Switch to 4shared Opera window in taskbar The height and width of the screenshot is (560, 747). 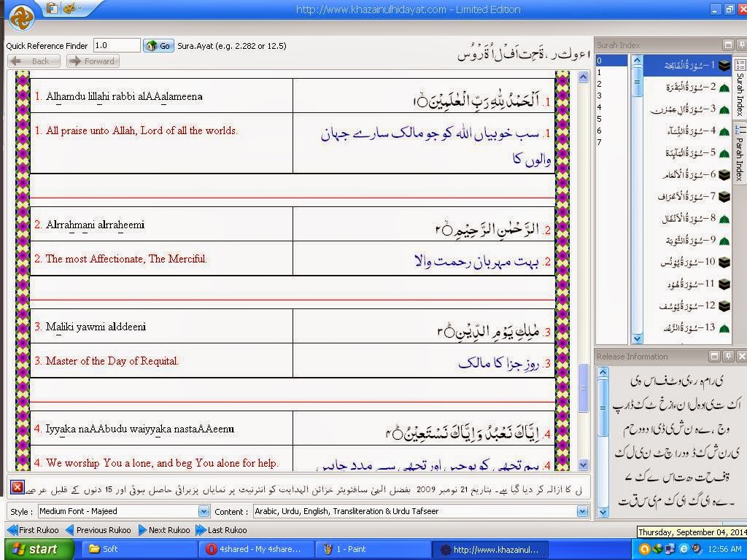click(x=255, y=549)
